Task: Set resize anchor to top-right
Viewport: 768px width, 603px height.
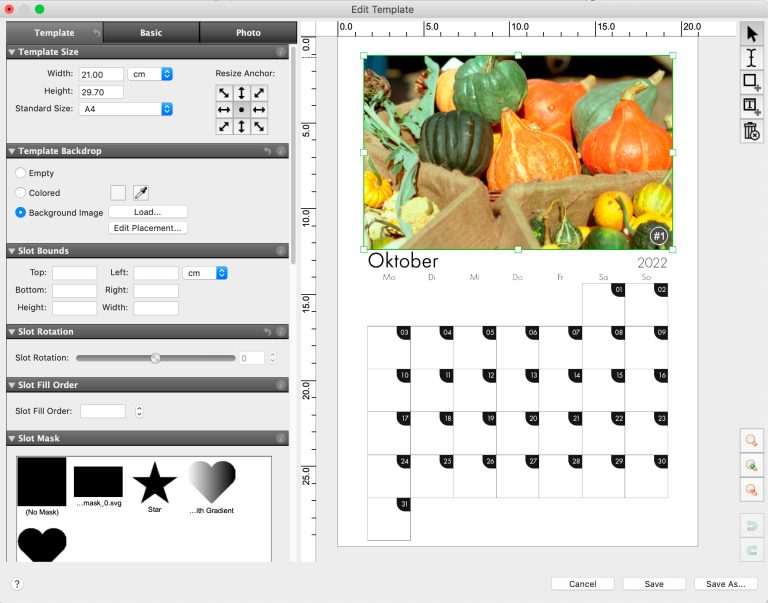Action: click(259, 93)
